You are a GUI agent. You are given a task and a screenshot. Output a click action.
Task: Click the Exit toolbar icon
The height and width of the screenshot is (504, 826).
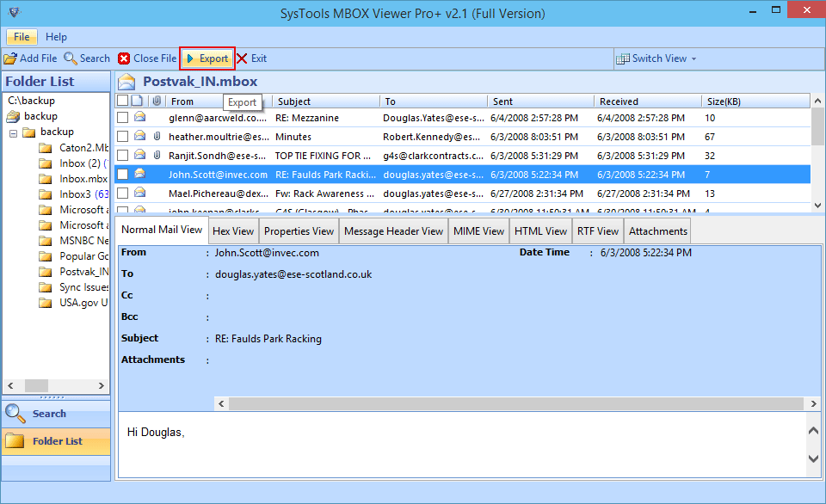[x=242, y=58]
